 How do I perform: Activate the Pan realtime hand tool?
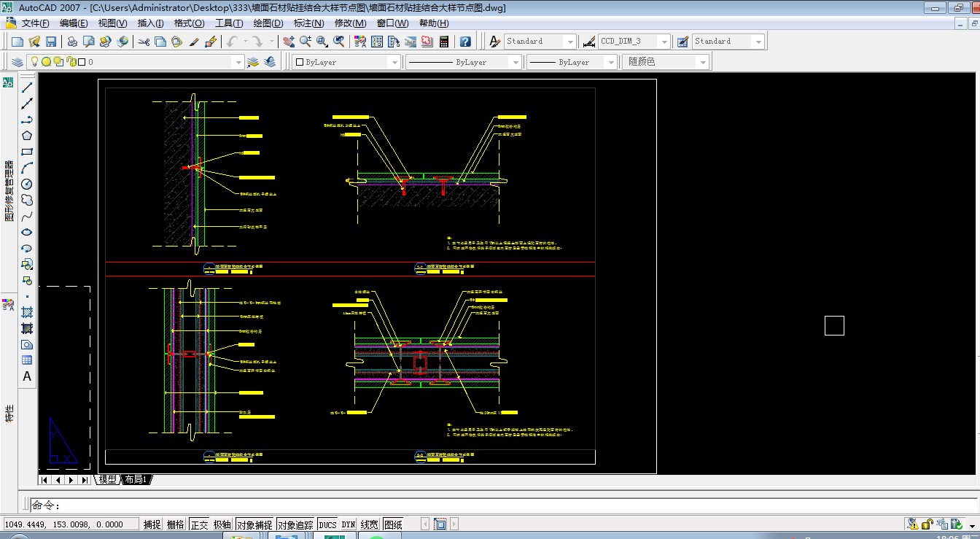(x=289, y=42)
